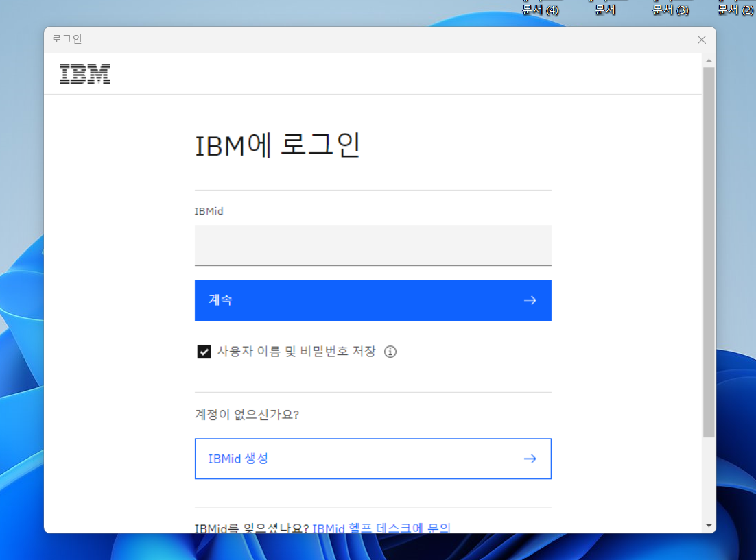The height and width of the screenshot is (560, 756).
Task: Select the 문서 (2) desktop icon
Action: (735, 9)
